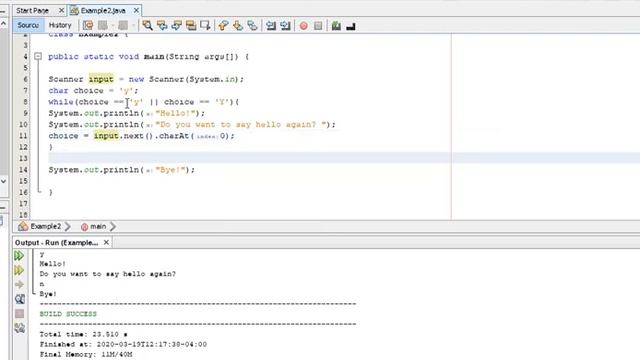
Task: Stop the running build square icon
Action: point(19,313)
